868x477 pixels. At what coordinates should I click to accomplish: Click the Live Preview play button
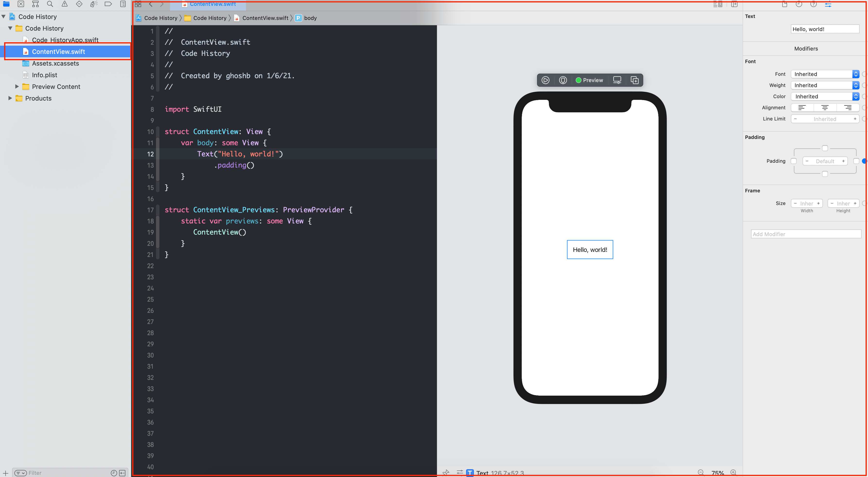tap(546, 80)
